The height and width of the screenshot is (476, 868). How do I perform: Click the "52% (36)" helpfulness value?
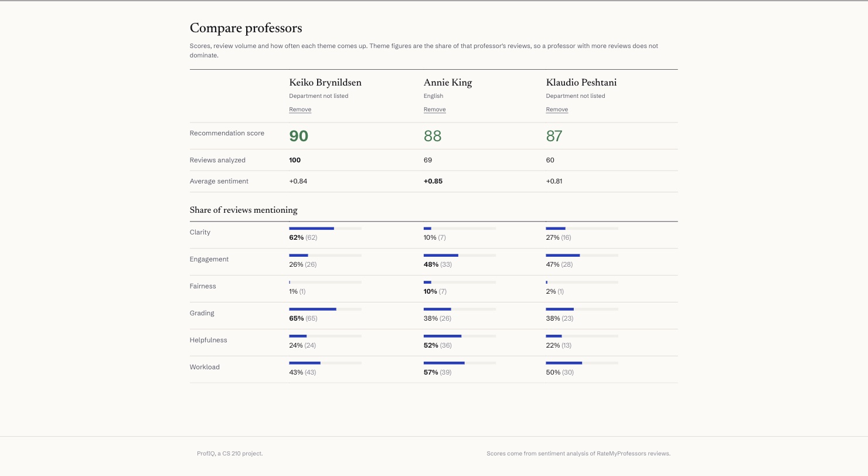point(438,345)
